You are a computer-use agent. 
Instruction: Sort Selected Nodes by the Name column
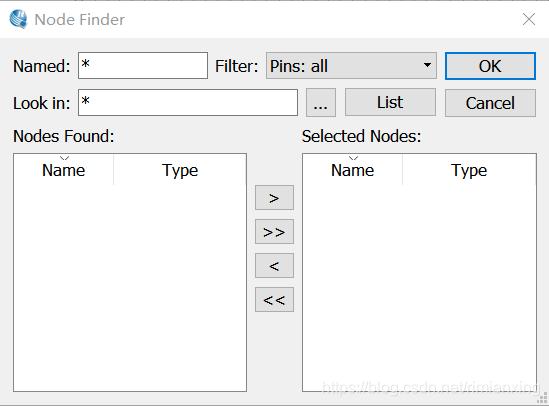point(353,170)
